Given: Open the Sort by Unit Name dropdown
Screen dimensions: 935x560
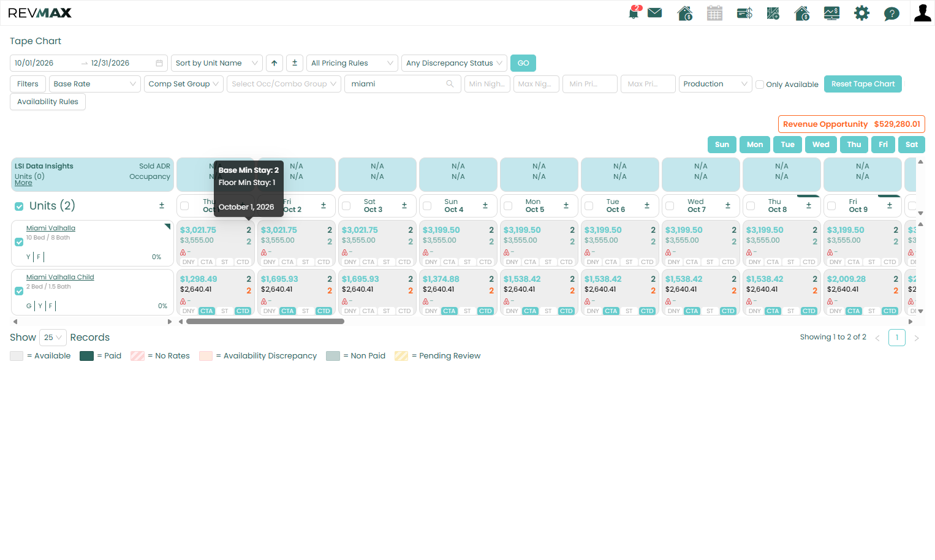Looking at the screenshot, I should click(217, 63).
